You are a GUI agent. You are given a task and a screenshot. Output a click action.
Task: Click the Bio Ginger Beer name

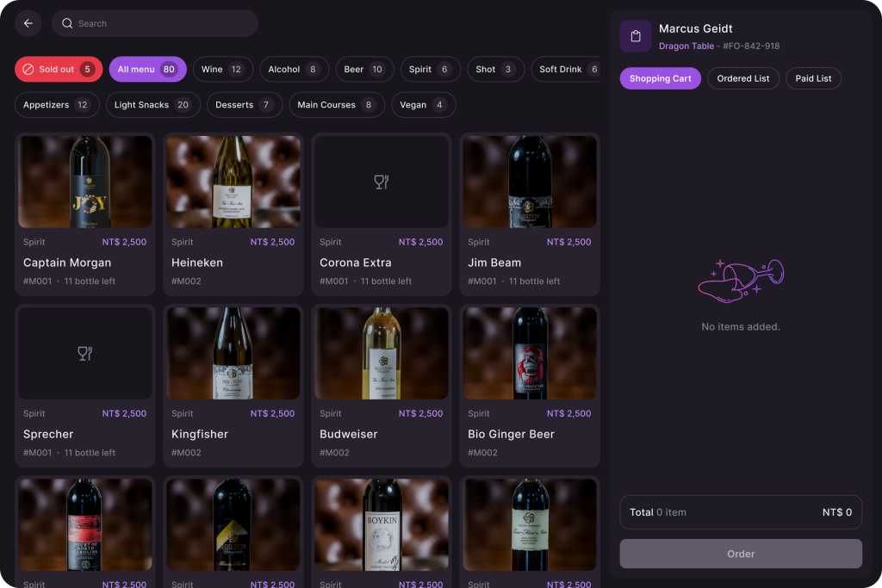(512, 434)
